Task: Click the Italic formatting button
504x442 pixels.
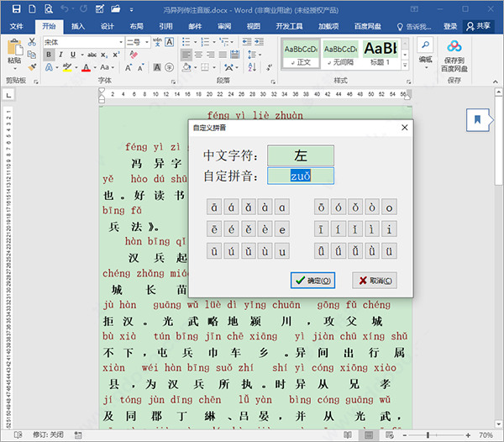Action: (x=60, y=55)
